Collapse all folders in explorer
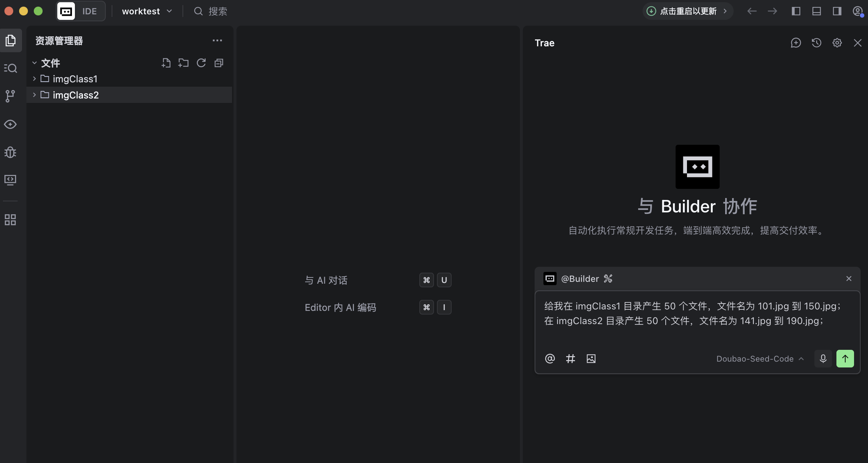The width and height of the screenshot is (868, 463). click(219, 63)
